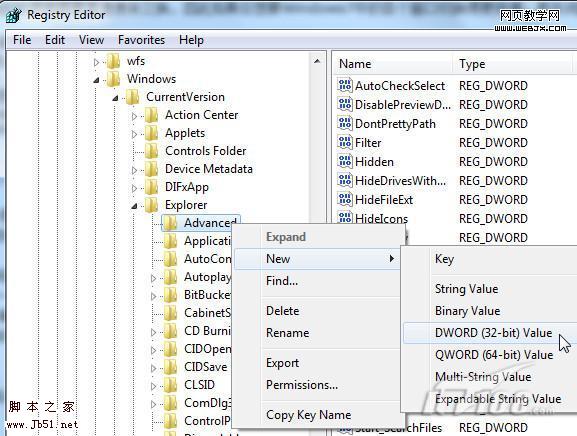This screenshot has width=577, height=436.
Task: Open the Favorites menu
Action: pos(141,39)
